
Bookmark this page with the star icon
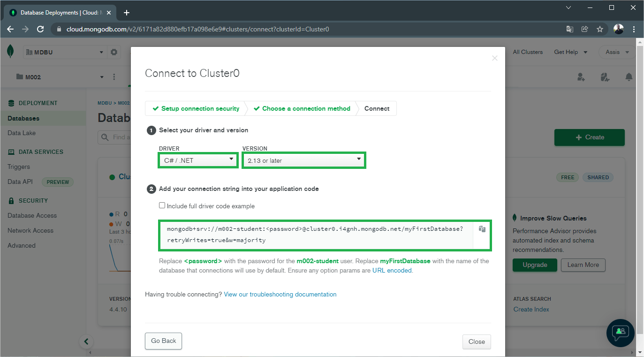(599, 29)
